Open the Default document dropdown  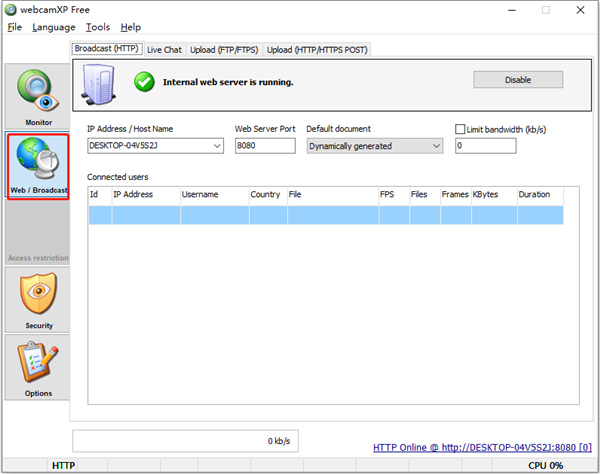pyautogui.click(x=375, y=146)
